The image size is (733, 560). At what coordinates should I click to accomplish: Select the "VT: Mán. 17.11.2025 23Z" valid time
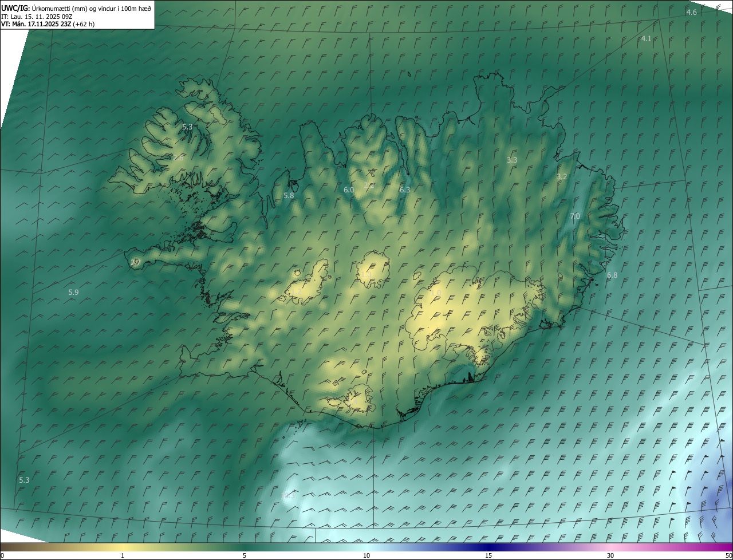(x=36, y=24)
